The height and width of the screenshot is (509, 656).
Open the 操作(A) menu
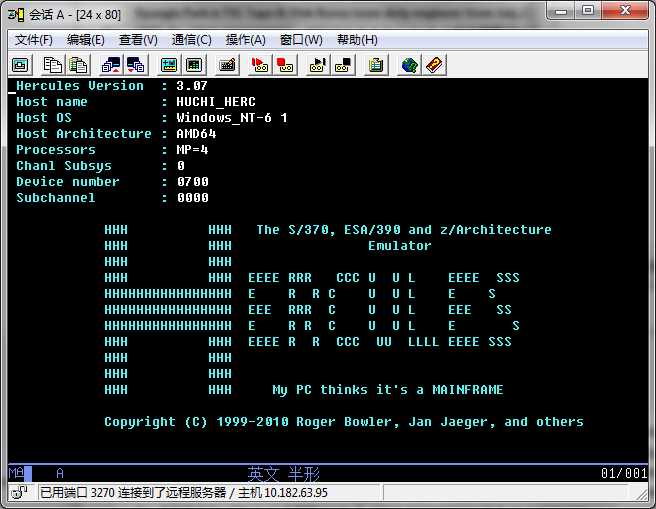pos(246,40)
